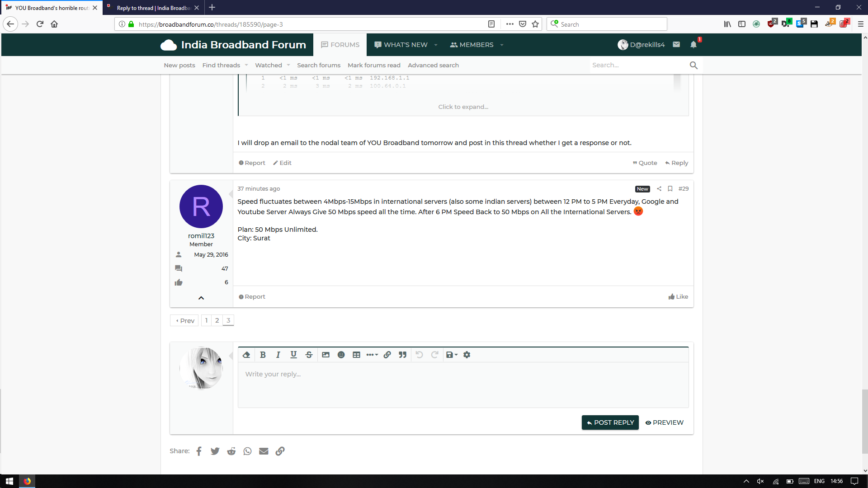Viewport: 868px width, 488px height.
Task: Go to the Prev page
Action: tap(184, 321)
